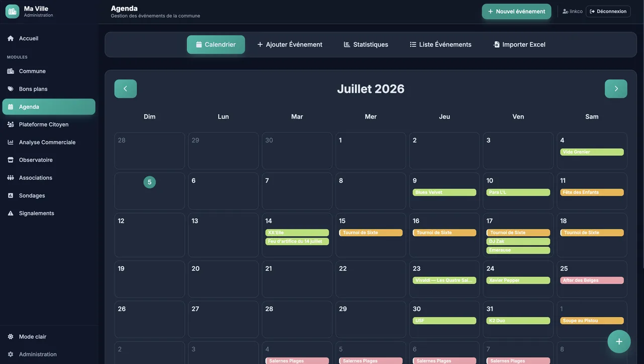Open Analyse Commerciale module

49,142
